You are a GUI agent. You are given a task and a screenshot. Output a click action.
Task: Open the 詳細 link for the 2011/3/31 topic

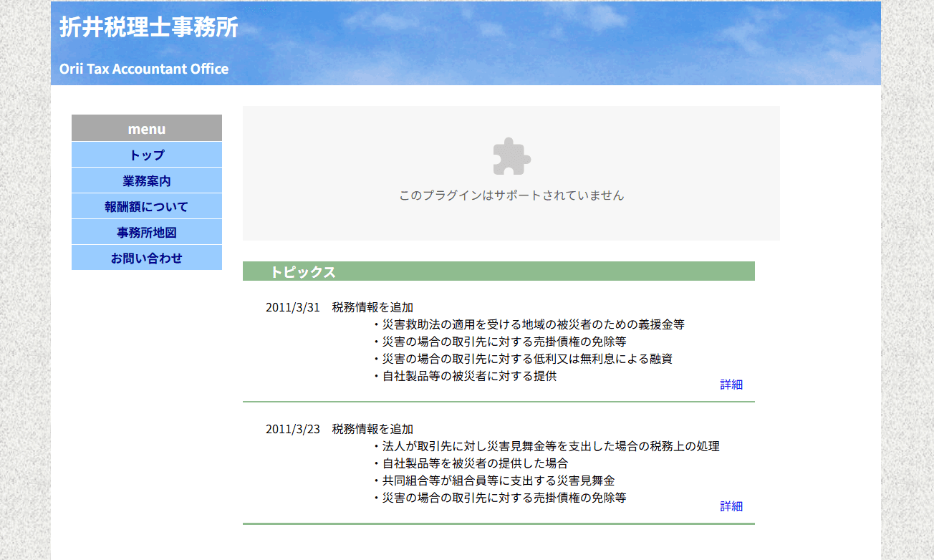click(731, 385)
